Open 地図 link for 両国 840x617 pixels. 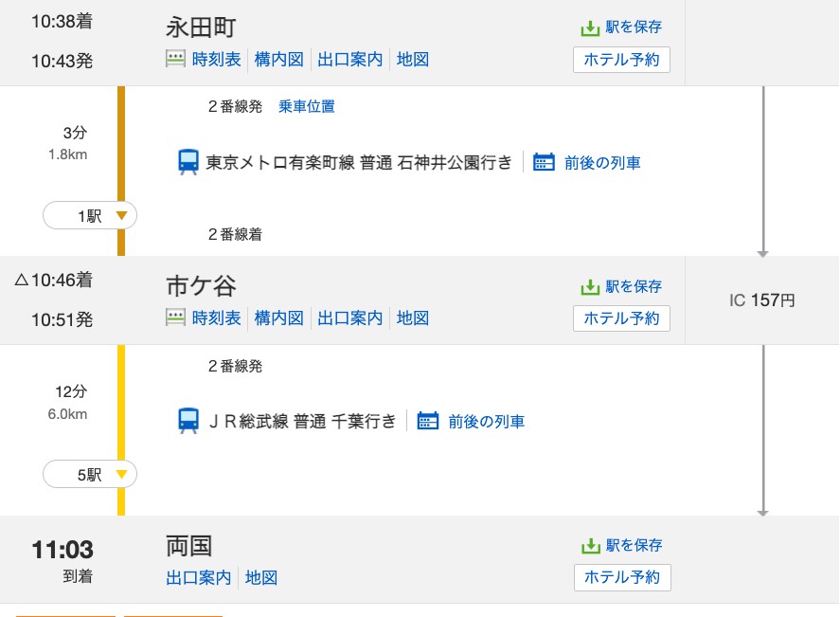(260, 577)
